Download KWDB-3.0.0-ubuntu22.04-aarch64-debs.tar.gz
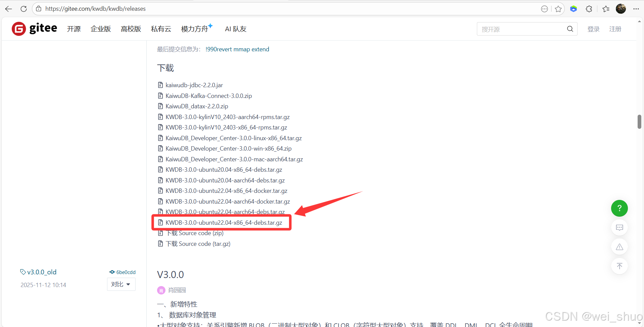Viewport: 644px width, 327px height. pyautogui.click(x=225, y=212)
